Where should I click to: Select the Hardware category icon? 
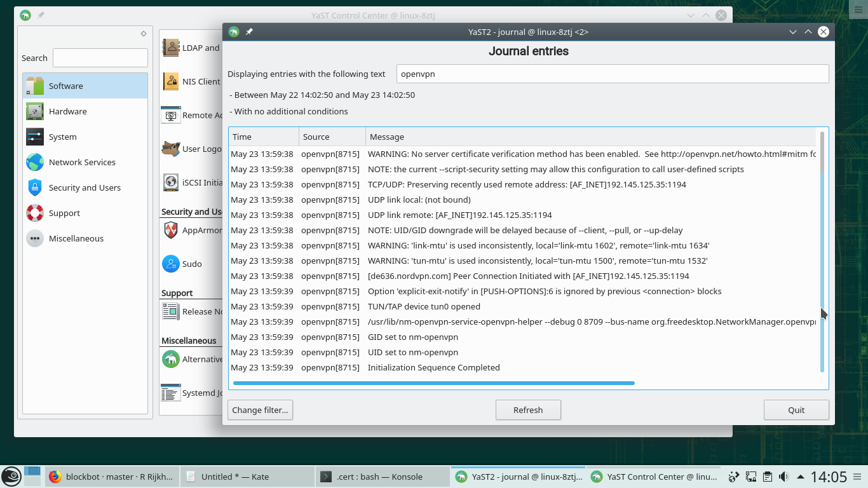(35, 111)
